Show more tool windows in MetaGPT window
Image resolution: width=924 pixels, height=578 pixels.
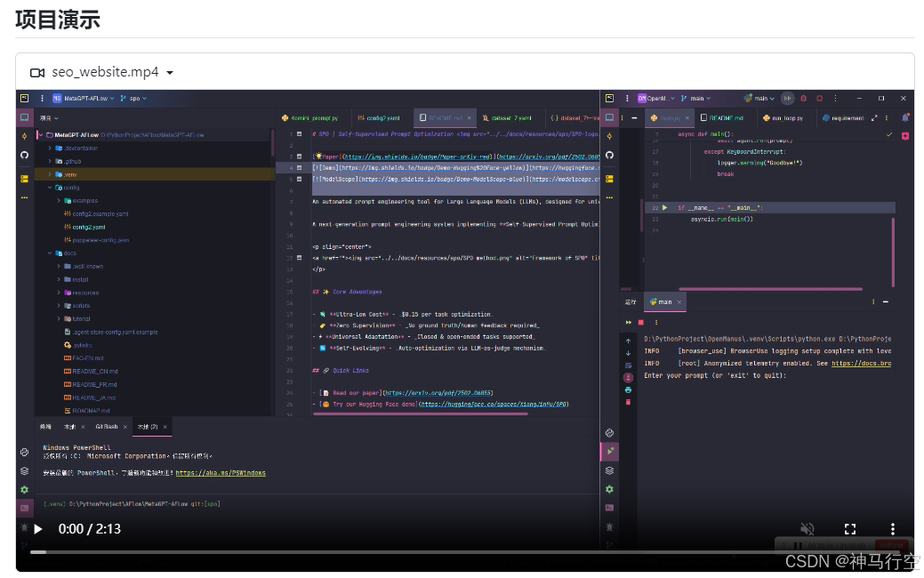(x=24, y=197)
